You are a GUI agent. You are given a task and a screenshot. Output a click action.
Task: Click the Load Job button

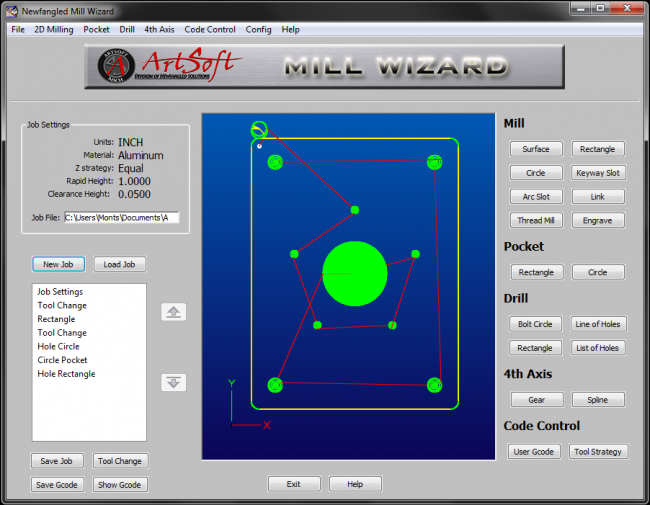(119, 264)
